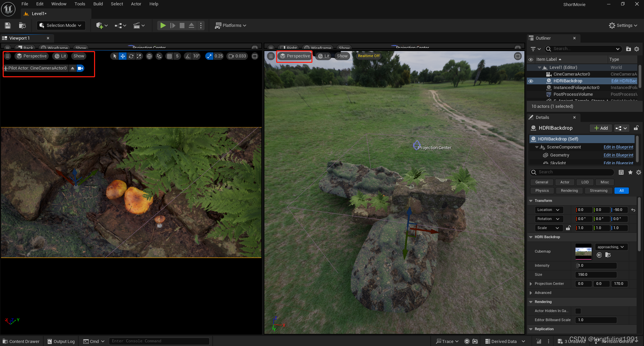Activate the scale tool in left viewport
This screenshot has height=346, width=644.
pyautogui.click(x=139, y=56)
